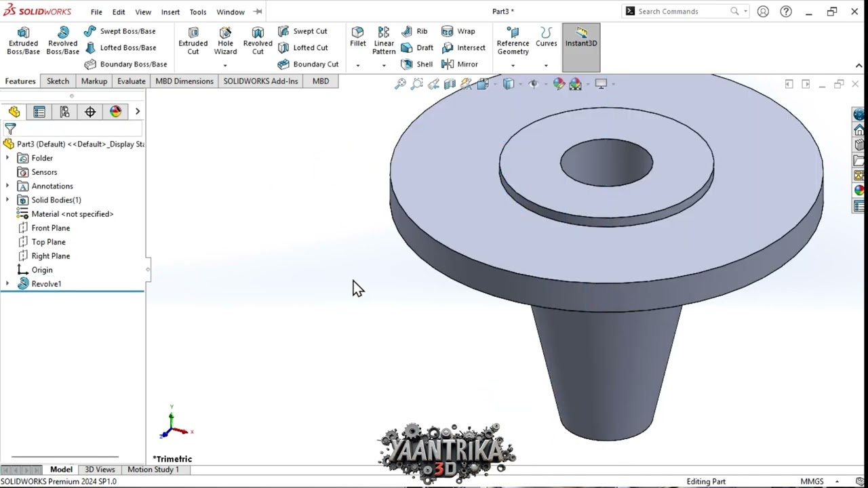Open the Help question mark icon
Image resolution: width=868 pixels, height=488 pixels.
point(786,12)
